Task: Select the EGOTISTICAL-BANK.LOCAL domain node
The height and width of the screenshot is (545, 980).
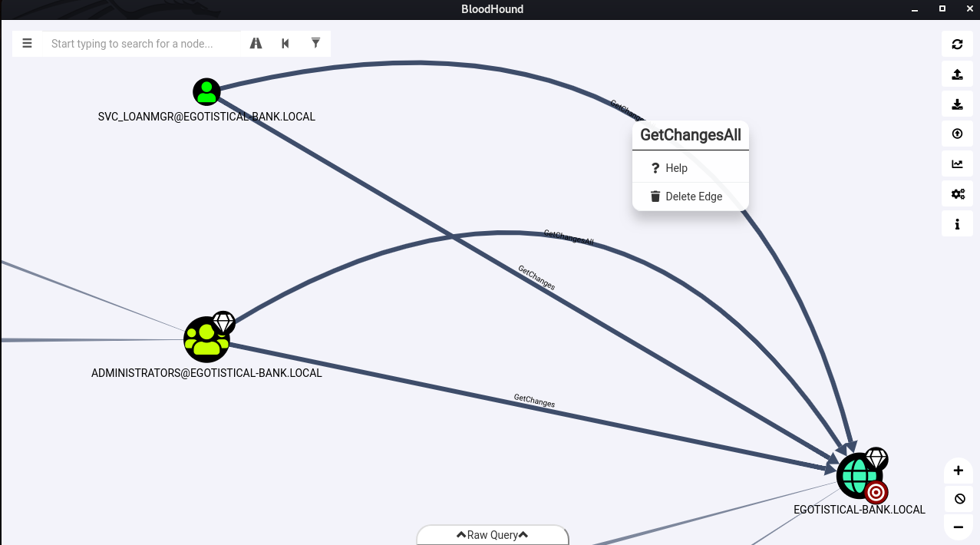Action: point(859,476)
